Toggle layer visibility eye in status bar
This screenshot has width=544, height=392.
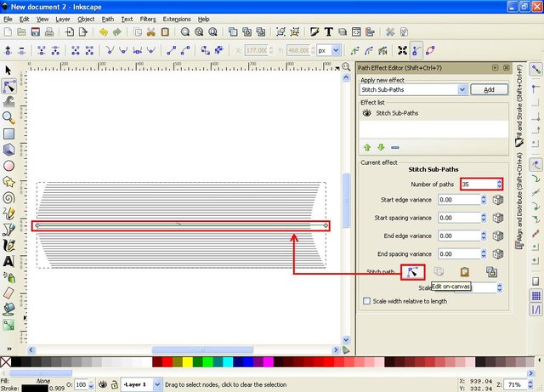103,384
